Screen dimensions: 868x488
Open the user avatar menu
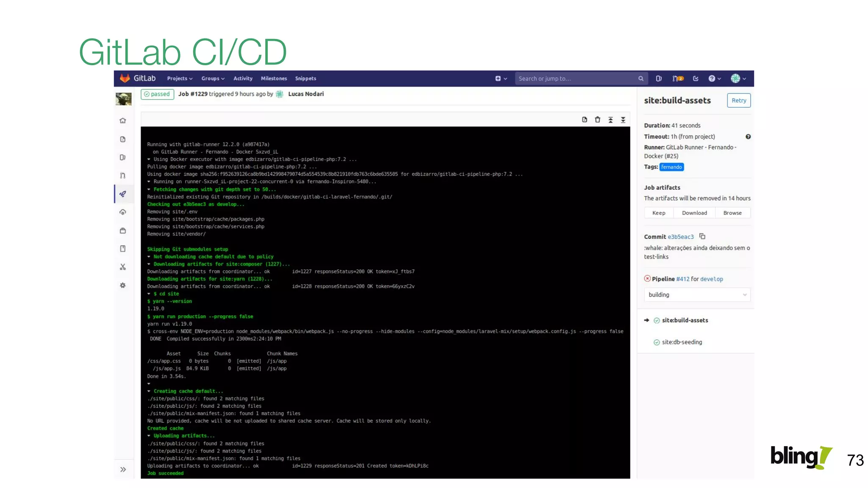[738, 78]
